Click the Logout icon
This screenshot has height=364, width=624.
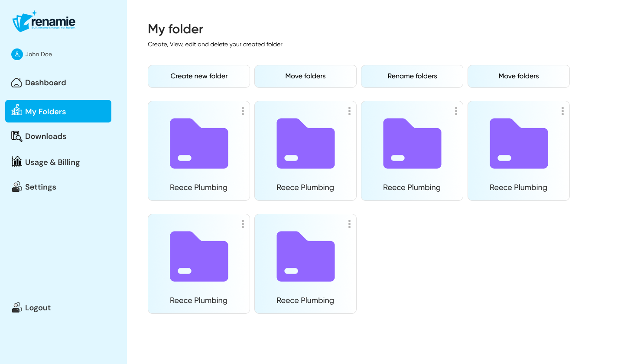tap(16, 308)
